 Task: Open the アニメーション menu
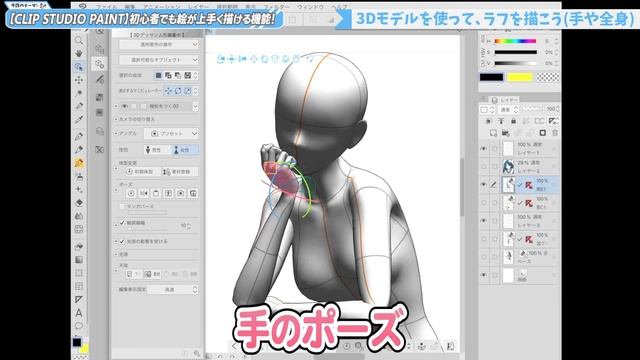(162, 7)
